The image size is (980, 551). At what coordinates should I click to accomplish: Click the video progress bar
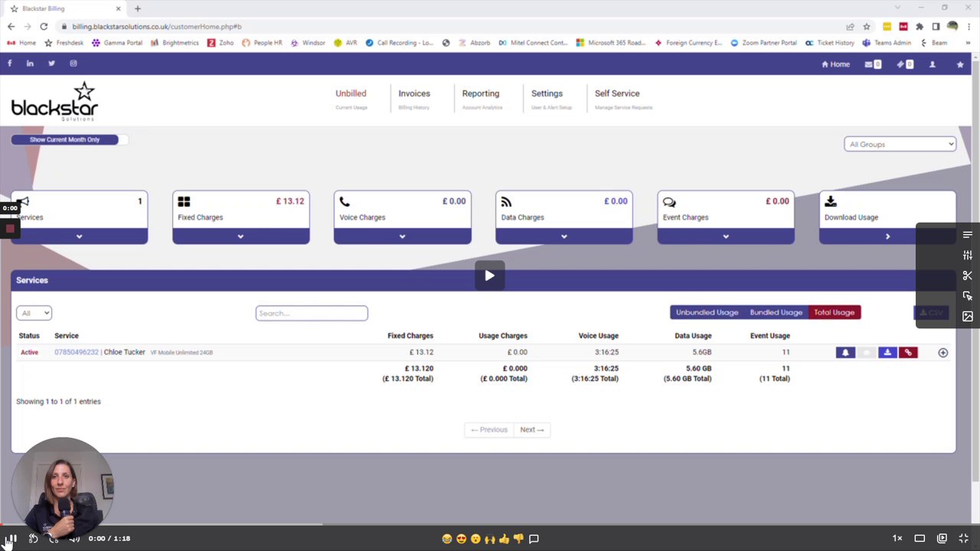pos(490,525)
